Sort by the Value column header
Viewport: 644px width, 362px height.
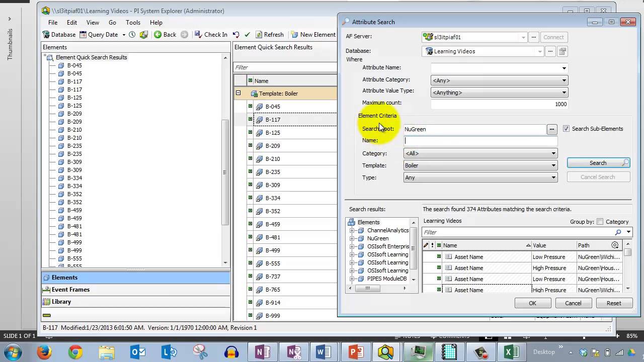pos(553,245)
